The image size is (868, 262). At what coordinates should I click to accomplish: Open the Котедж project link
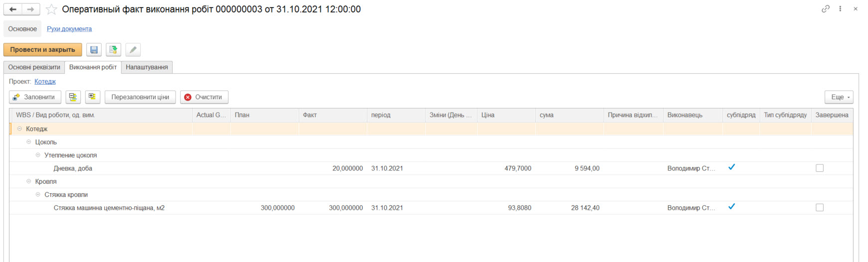[45, 82]
